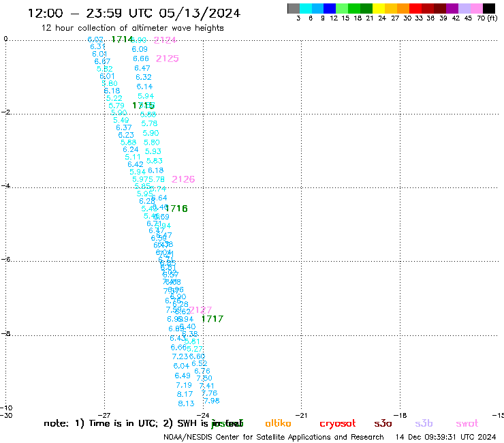Click the green pass number 1716

tap(176, 209)
